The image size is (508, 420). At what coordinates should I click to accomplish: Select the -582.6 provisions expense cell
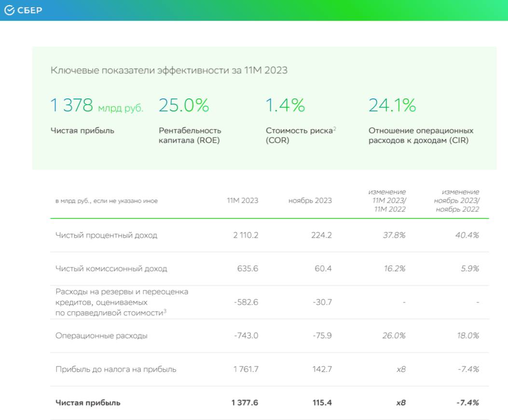[246, 302]
